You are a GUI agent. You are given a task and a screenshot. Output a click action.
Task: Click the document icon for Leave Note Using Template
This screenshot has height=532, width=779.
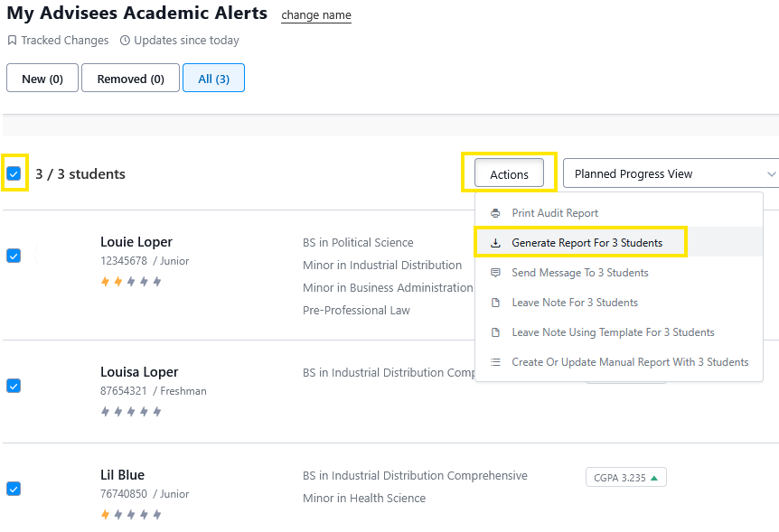click(495, 332)
